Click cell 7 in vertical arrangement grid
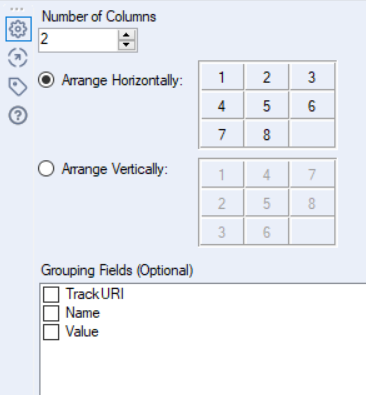 (x=312, y=174)
